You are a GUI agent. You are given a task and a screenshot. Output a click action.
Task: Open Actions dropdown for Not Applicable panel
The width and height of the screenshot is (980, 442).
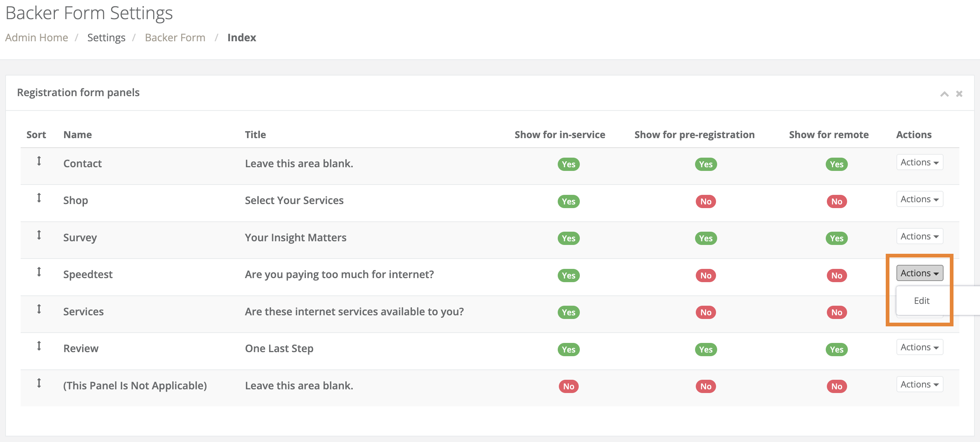click(919, 385)
